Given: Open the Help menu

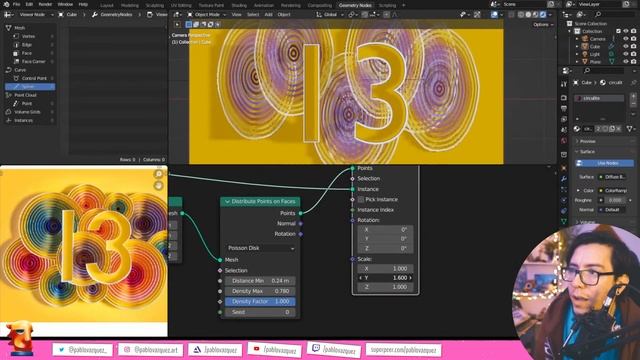Looking at the screenshot, I should (83, 4).
